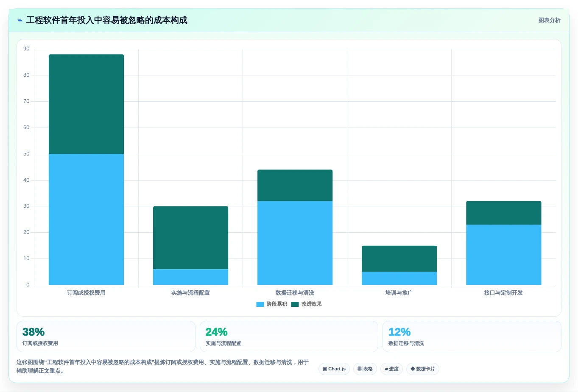Click the blue segment of the 接口与定制开发 bar
The height and width of the screenshot is (392, 578).
tap(503, 255)
